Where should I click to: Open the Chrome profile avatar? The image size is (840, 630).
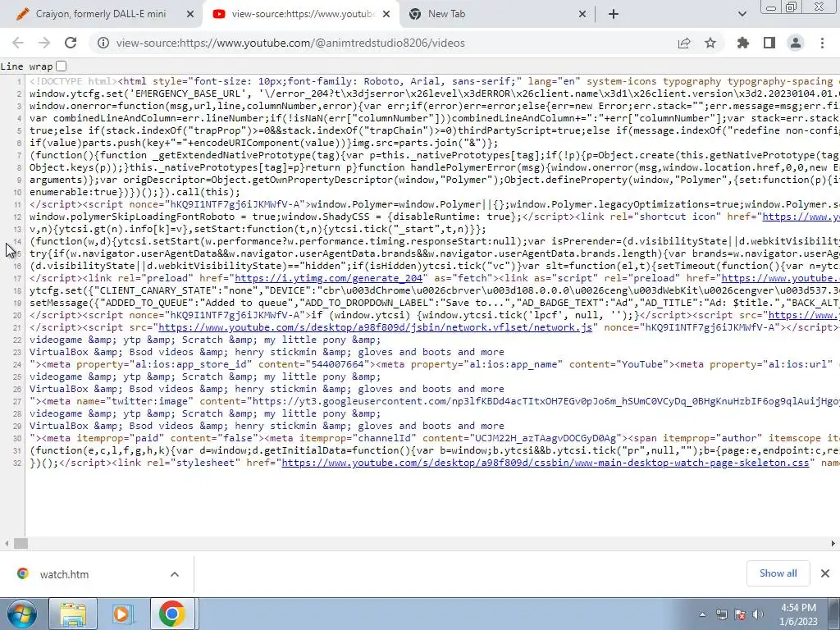pyautogui.click(x=796, y=43)
